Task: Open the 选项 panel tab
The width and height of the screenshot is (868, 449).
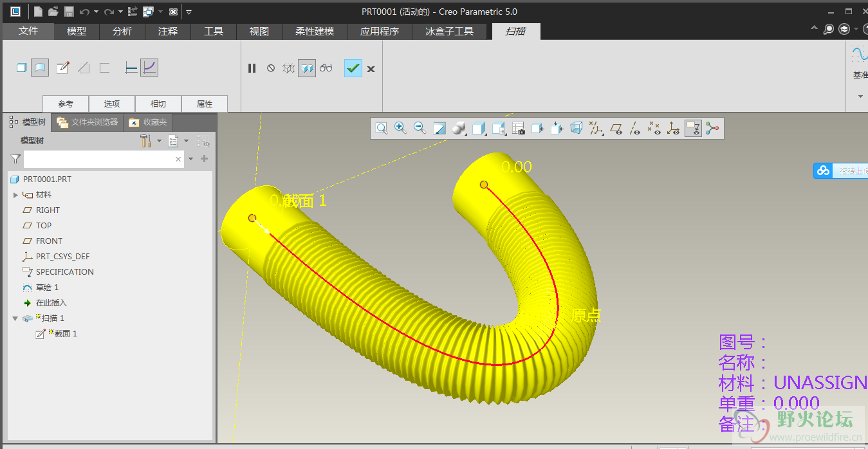Action: click(x=112, y=104)
